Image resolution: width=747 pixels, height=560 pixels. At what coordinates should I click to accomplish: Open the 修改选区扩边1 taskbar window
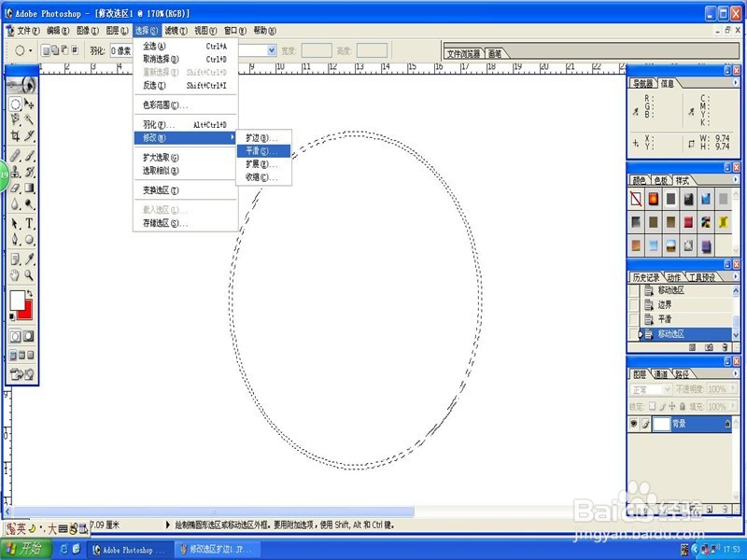click(x=218, y=550)
